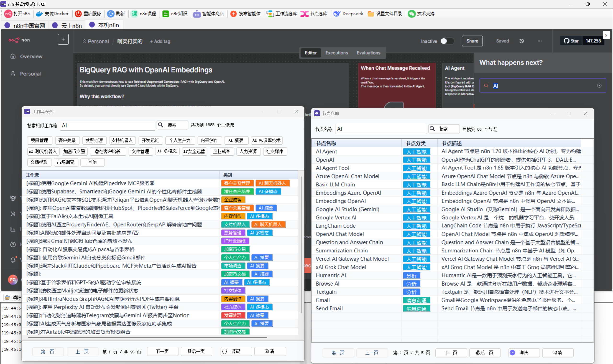The image size is (613, 364).
Task: Open the 智能体商店 robot icon
Action: 197,14
